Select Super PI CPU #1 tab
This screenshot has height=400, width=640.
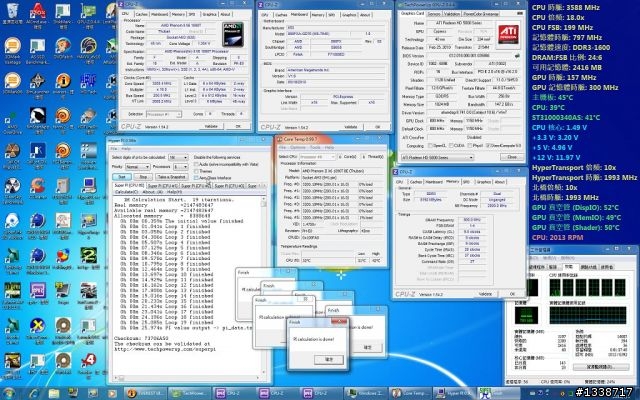[x=162, y=186]
